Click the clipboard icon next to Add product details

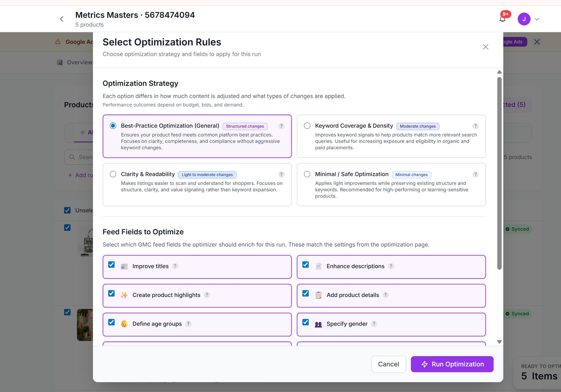tap(318, 295)
